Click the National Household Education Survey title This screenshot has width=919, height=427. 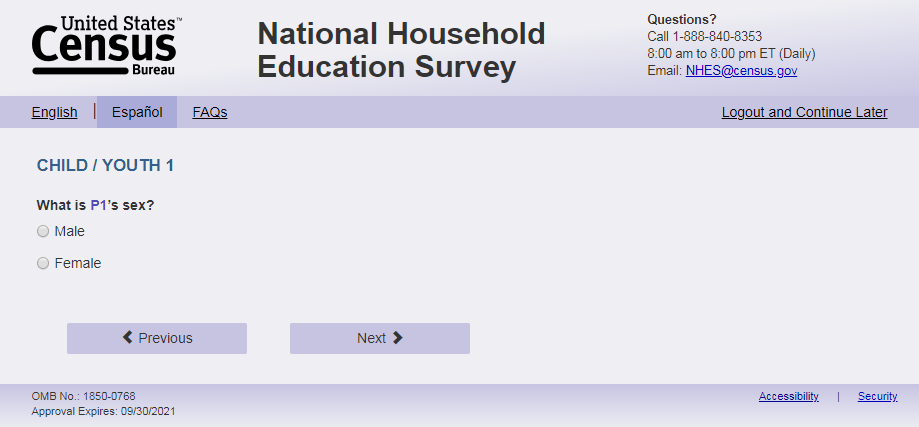click(401, 50)
